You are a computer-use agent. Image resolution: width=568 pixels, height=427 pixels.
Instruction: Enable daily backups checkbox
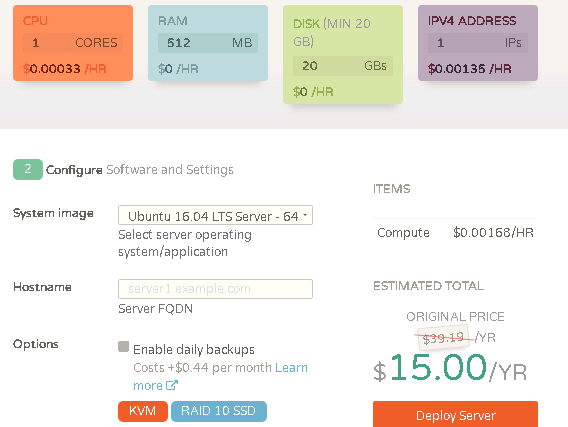click(x=124, y=347)
